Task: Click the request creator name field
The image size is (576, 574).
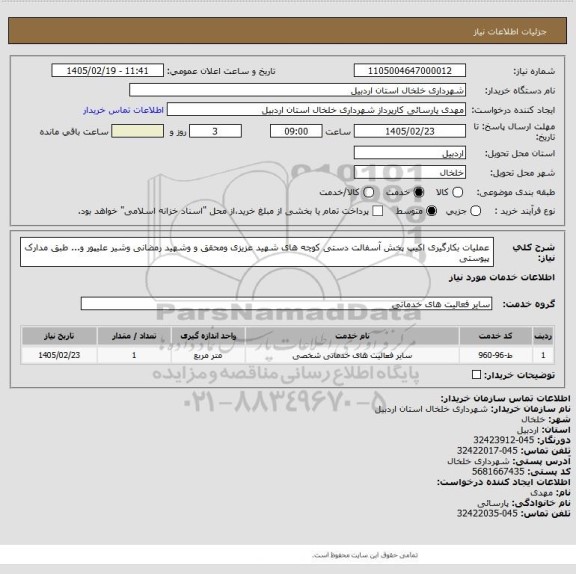Action: 316,110
